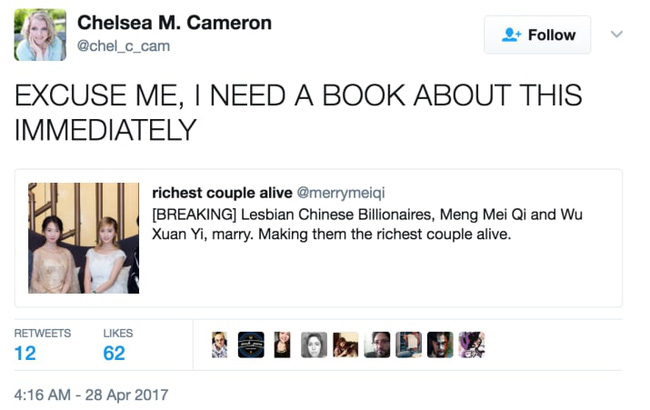The image size is (650, 410).
Task: Select the dark blue logo liker avatar
Action: point(251,345)
